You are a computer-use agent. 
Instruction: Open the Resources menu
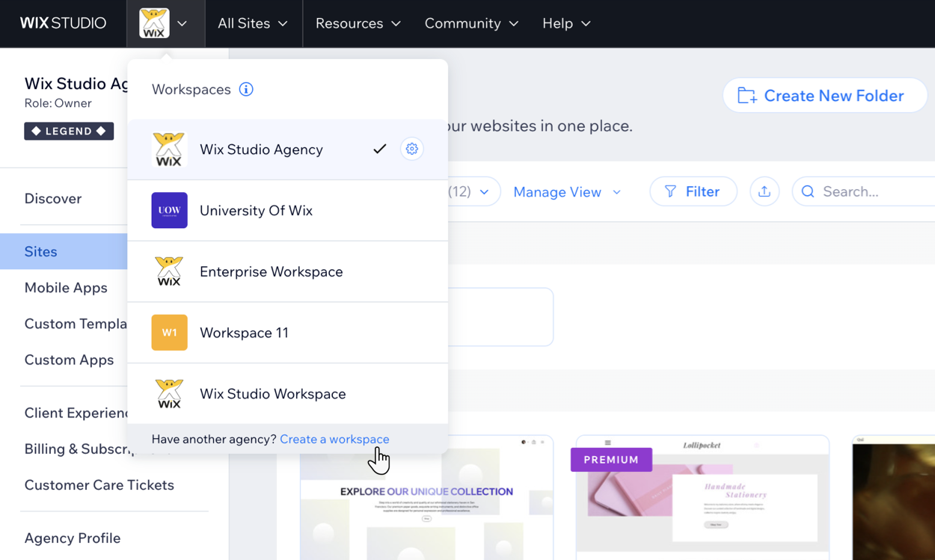[x=358, y=23]
